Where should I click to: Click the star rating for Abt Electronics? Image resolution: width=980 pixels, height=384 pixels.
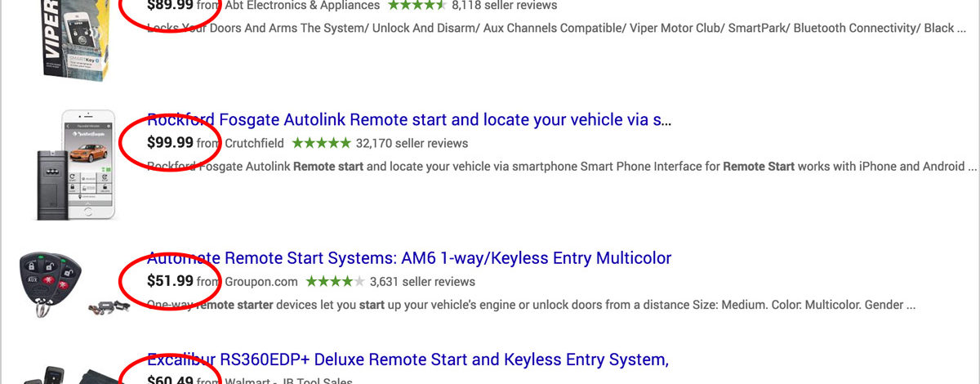pos(416,5)
